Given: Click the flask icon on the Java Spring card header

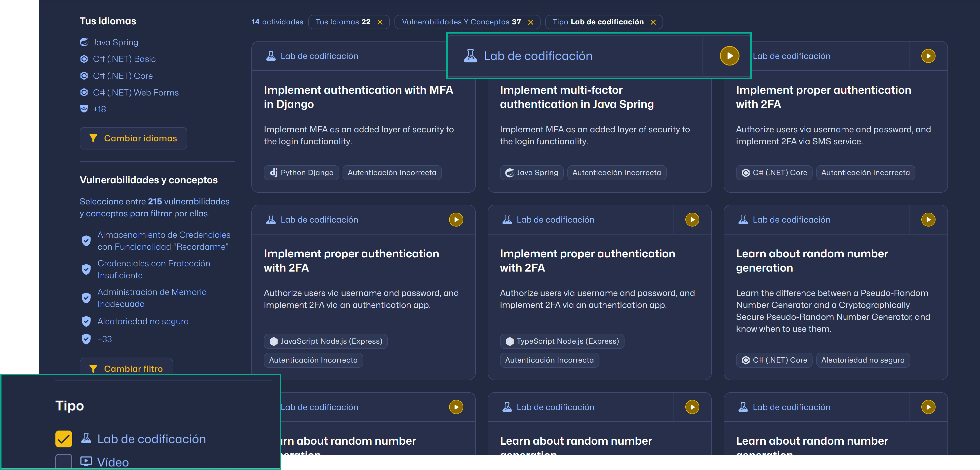Looking at the screenshot, I should click(x=470, y=56).
